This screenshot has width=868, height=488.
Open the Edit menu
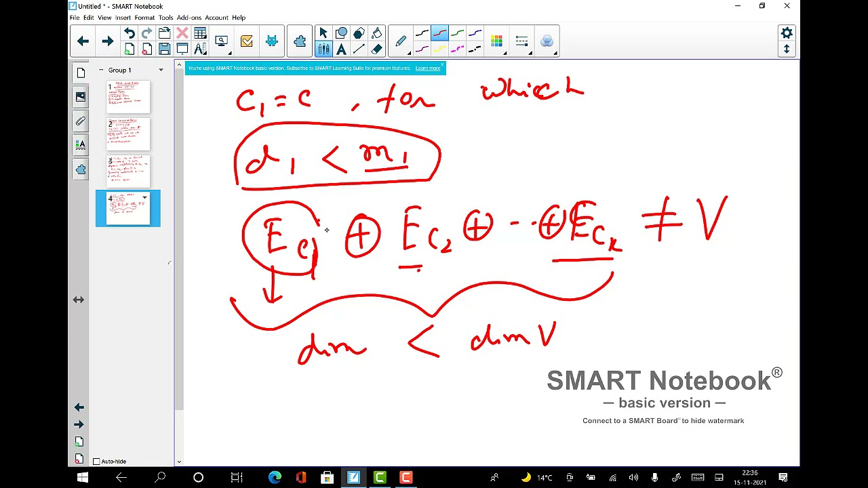click(89, 18)
